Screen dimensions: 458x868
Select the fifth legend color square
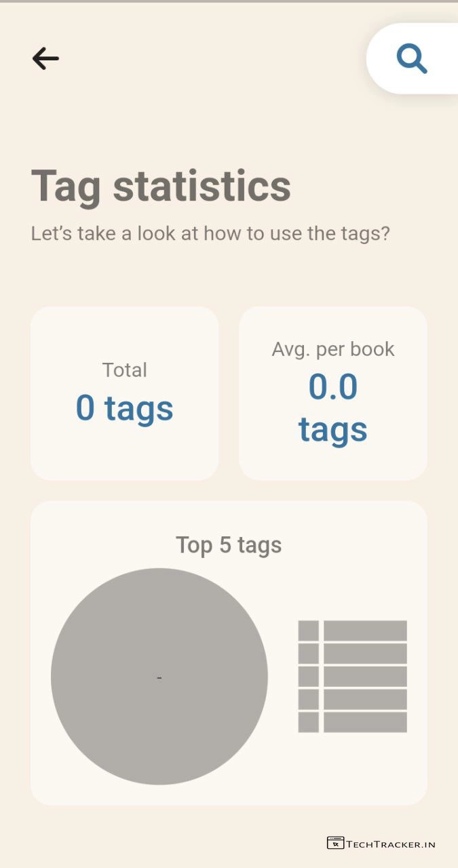(x=308, y=722)
